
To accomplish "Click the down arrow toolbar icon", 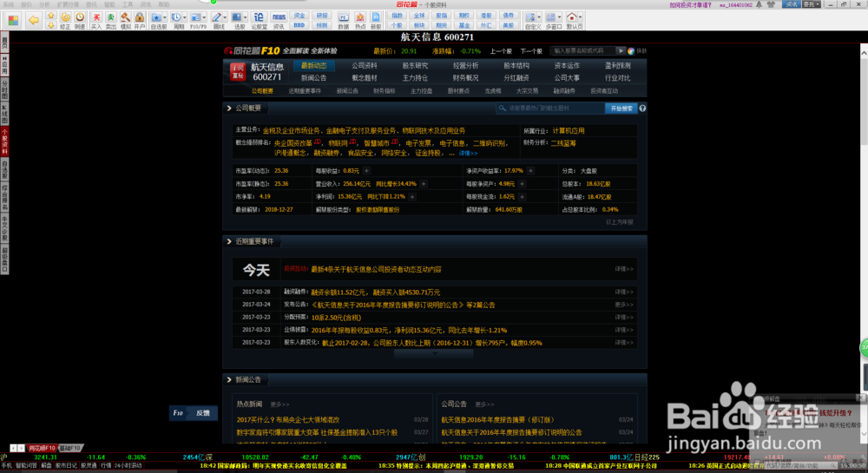I will pos(50,25).
